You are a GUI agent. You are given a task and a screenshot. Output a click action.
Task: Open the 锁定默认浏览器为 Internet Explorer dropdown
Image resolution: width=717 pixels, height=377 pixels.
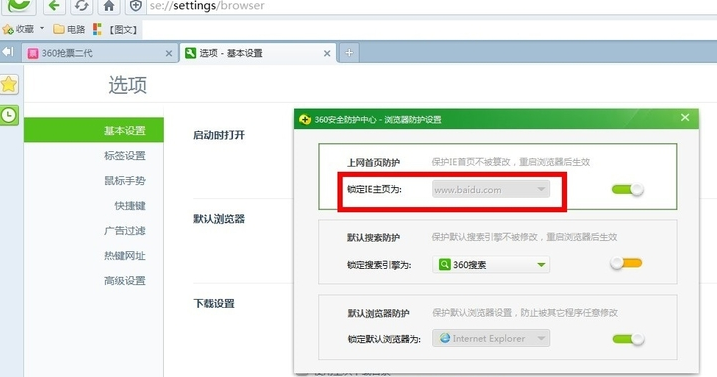[x=491, y=338]
